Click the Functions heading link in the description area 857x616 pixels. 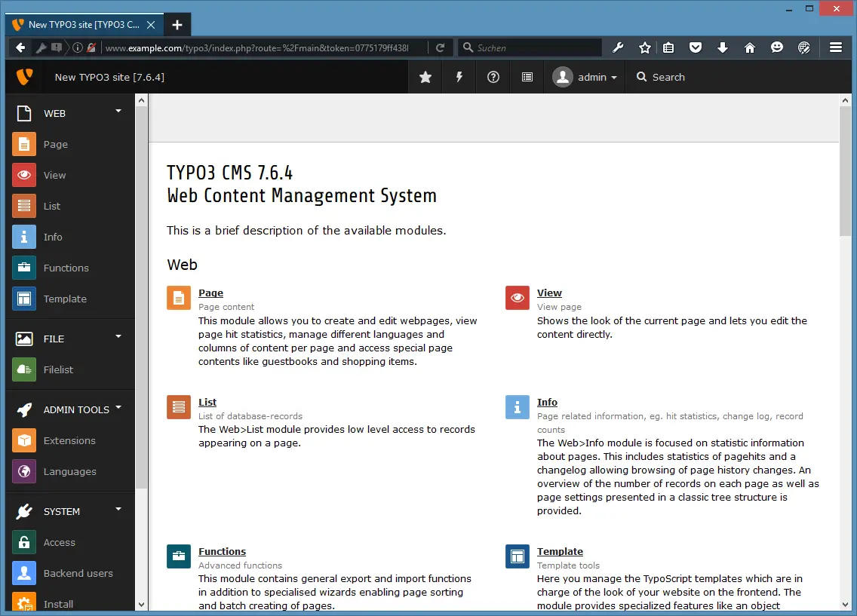(x=223, y=552)
